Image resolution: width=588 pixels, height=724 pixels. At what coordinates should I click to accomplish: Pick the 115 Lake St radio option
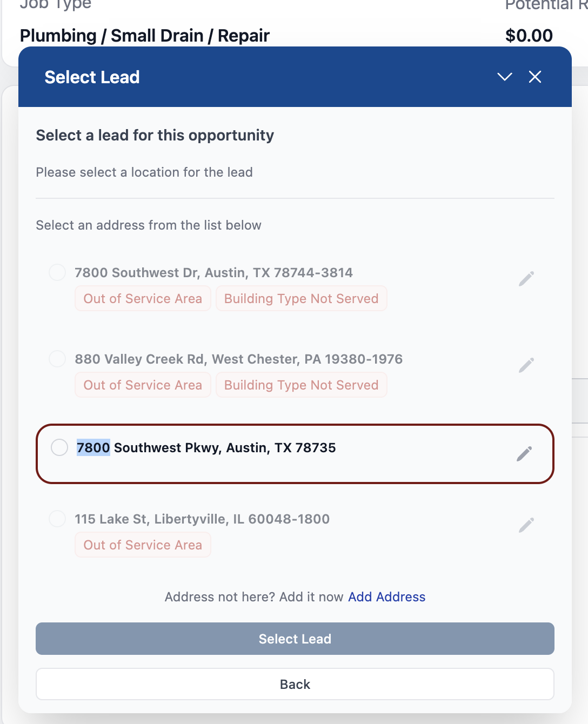pyautogui.click(x=57, y=519)
